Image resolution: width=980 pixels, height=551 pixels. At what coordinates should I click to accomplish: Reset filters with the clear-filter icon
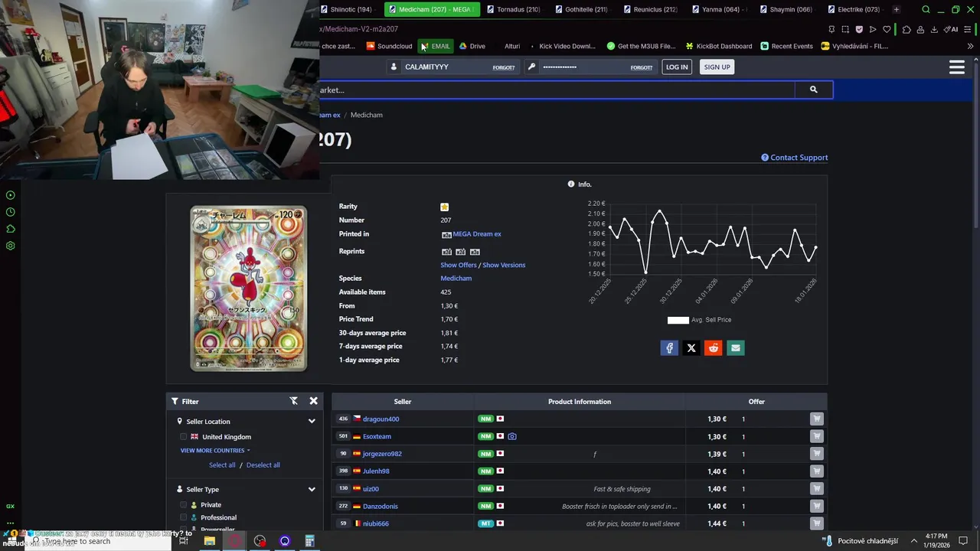tap(293, 401)
